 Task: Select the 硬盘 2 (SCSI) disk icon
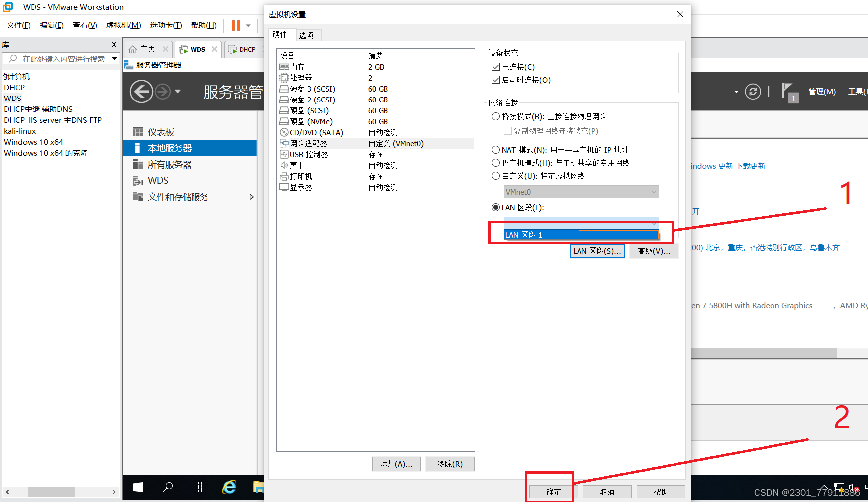coord(284,100)
